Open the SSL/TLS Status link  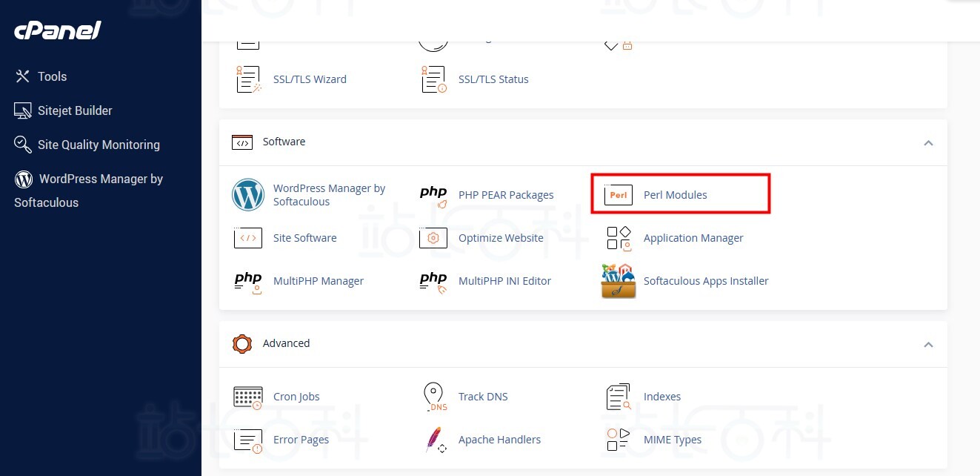tap(493, 79)
